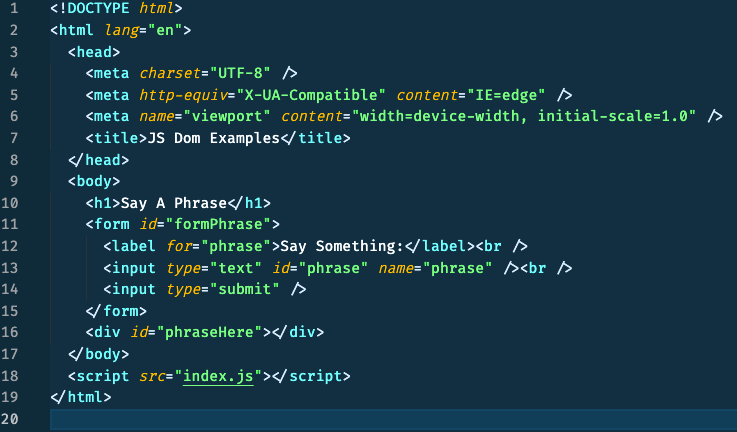The height and width of the screenshot is (432, 737).
Task: Click the "viewport" name value
Action: point(227,116)
